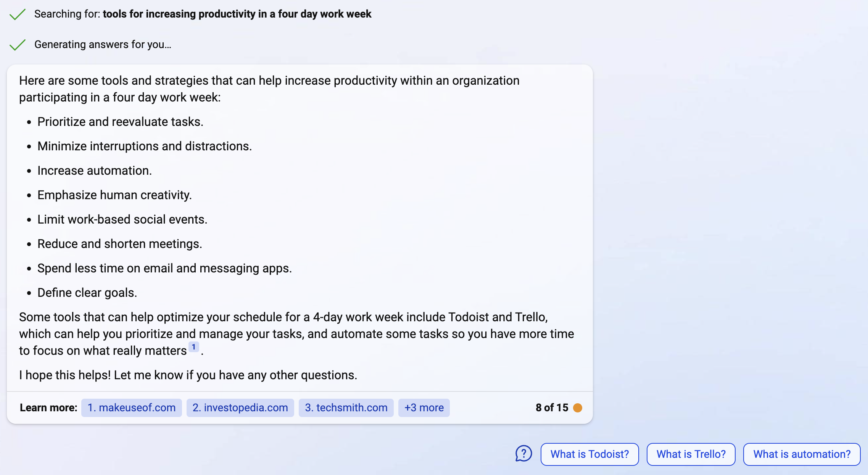This screenshot has width=868, height=475.
Task: Open the investopedia.com source chip
Action: click(x=240, y=407)
